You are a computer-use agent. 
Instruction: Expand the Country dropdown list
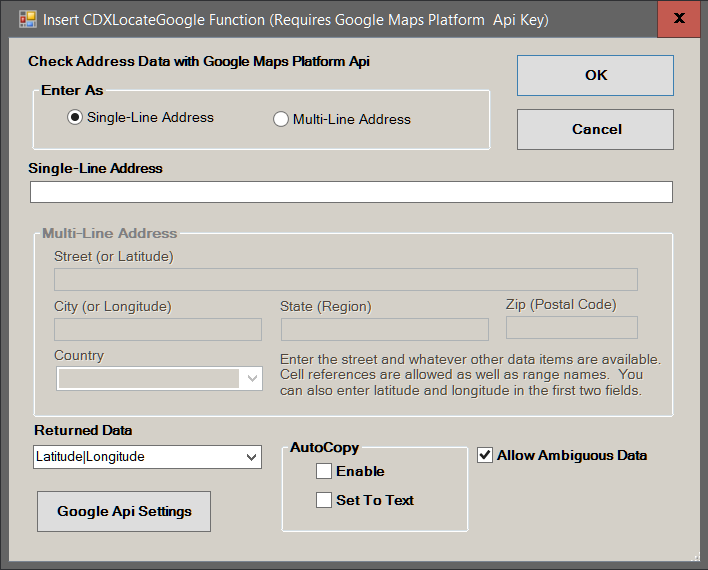click(x=252, y=378)
